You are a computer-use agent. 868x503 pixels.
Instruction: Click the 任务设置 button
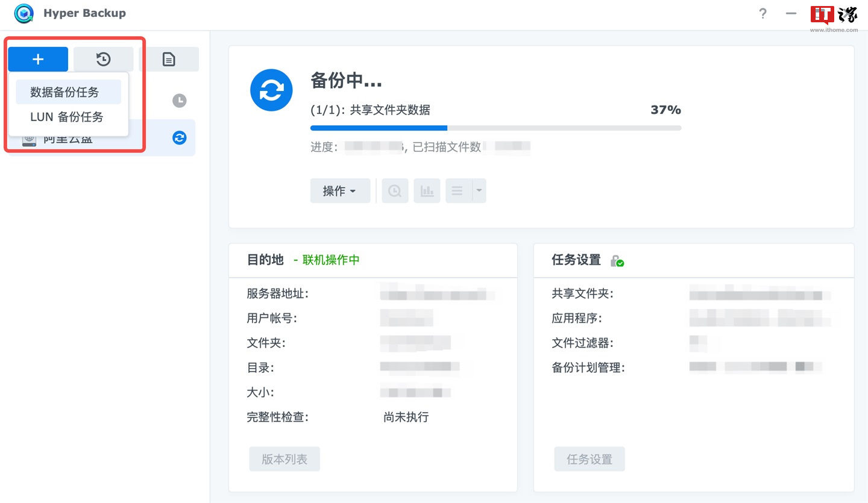(x=590, y=459)
